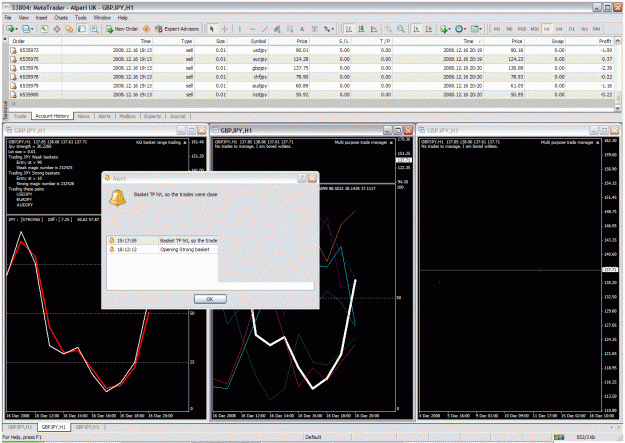Screen dimensions: 625x443
Task: Select the Horizontal Line drawing tool
Action: point(252,29)
